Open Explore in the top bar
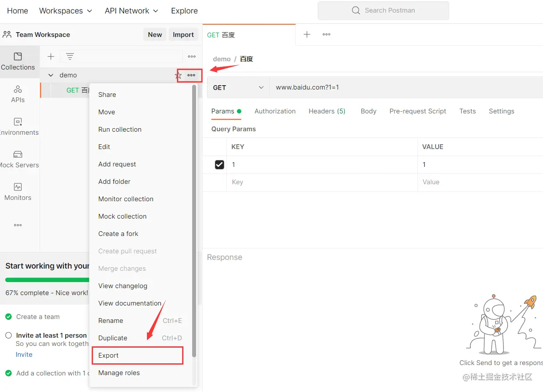This screenshot has width=543, height=392. coord(184,11)
